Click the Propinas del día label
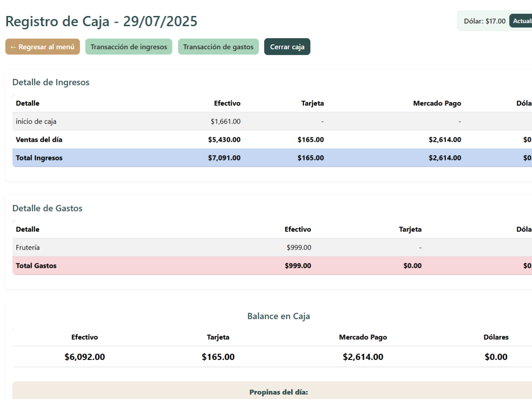Image resolution: width=532 pixels, height=399 pixels. tap(278, 392)
